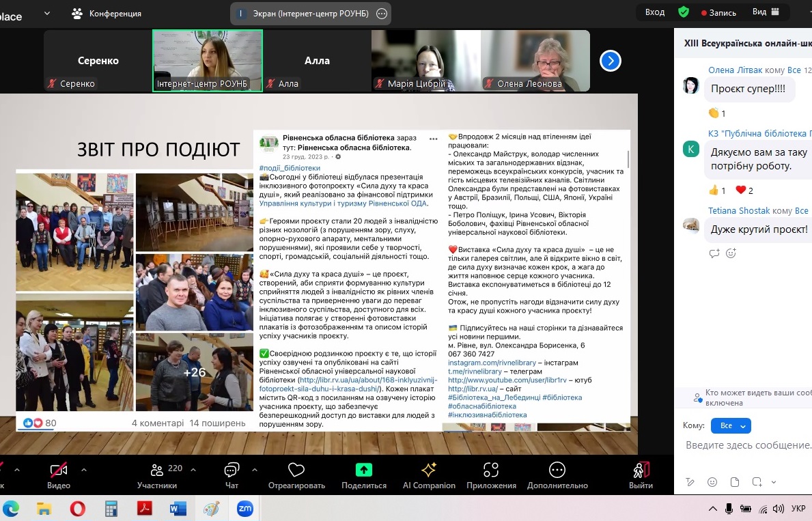Click the message input field in chat
The width and height of the screenshot is (812, 521).
point(748,445)
